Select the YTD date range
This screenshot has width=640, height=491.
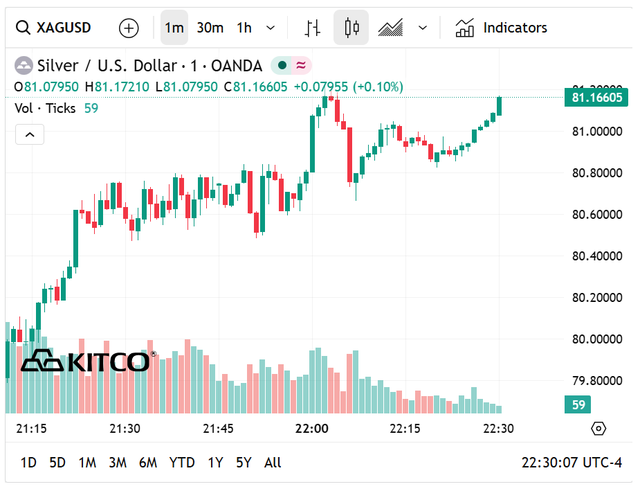182,463
